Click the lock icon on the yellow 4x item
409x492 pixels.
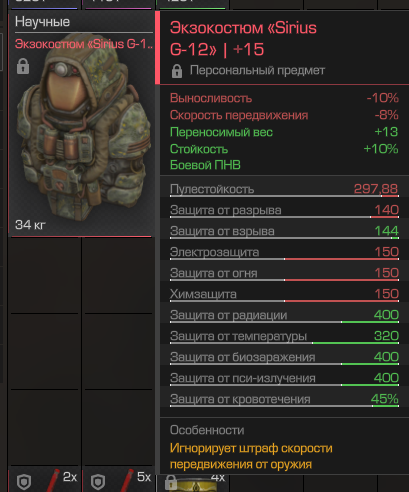171,482
